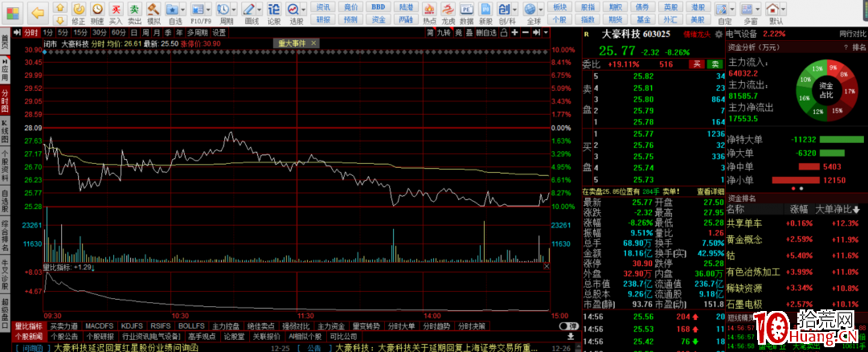
Task: Expand the 默认 dropdown arrow
Action: pos(784,10)
